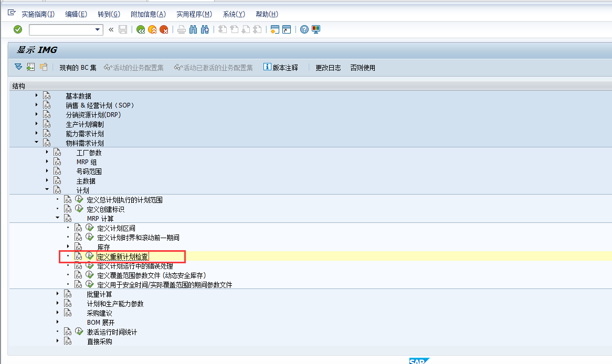Open the 编辑(E) menu
This screenshot has height=364, width=612.
pyautogui.click(x=76, y=14)
